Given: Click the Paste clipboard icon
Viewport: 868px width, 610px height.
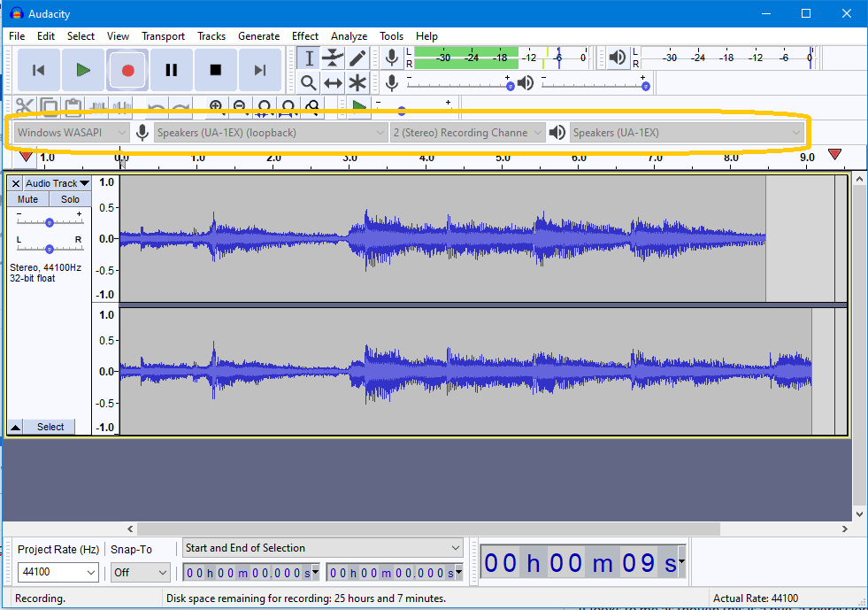Looking at the screenshot, I should pos(73,107).
